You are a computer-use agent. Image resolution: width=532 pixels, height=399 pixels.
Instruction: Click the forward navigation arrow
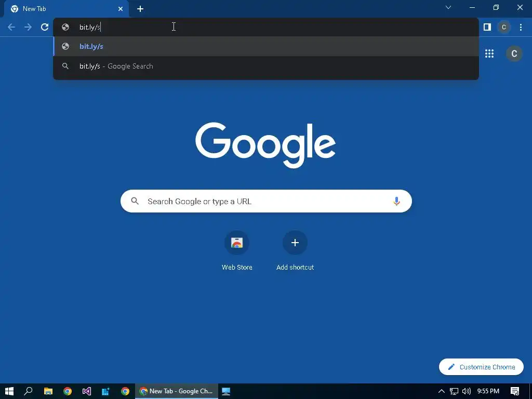(28, 27)
